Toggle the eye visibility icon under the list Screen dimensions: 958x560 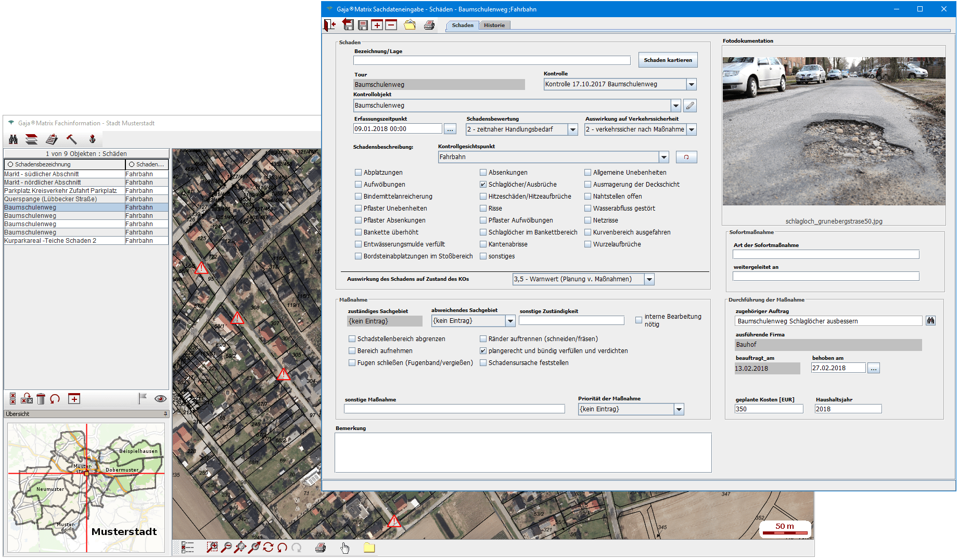[x=160, y=399]
